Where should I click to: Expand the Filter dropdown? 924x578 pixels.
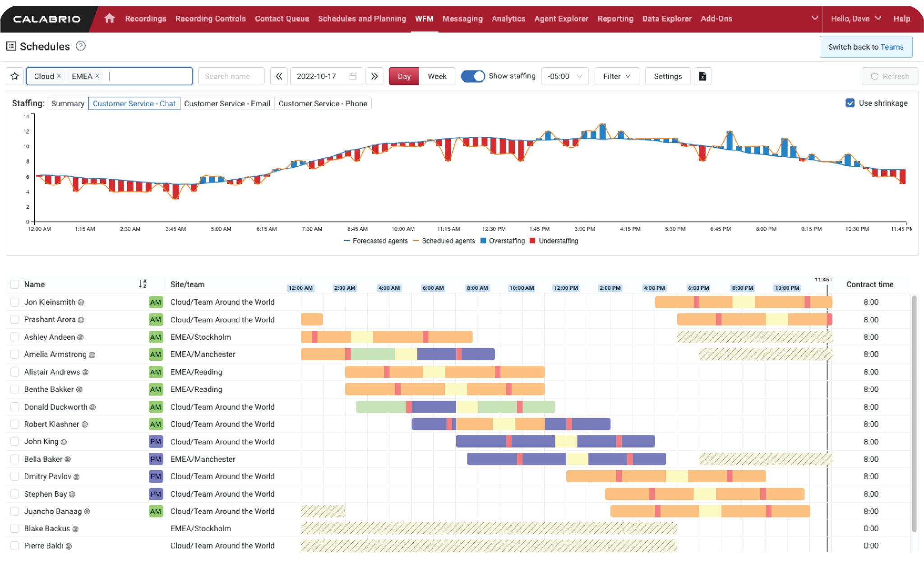(x=616, y=76)
